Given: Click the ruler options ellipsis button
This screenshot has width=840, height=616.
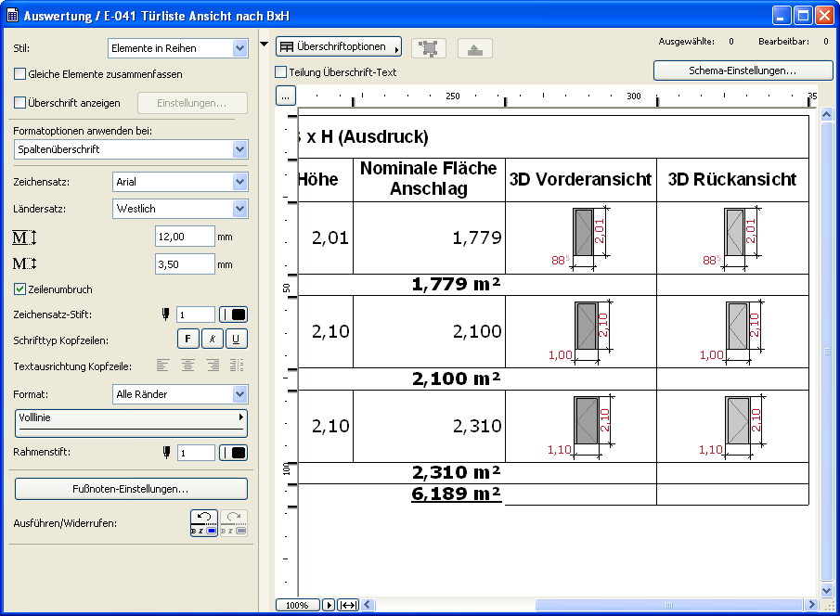Looking at the screenshot, I should click(x=286, y=96).
